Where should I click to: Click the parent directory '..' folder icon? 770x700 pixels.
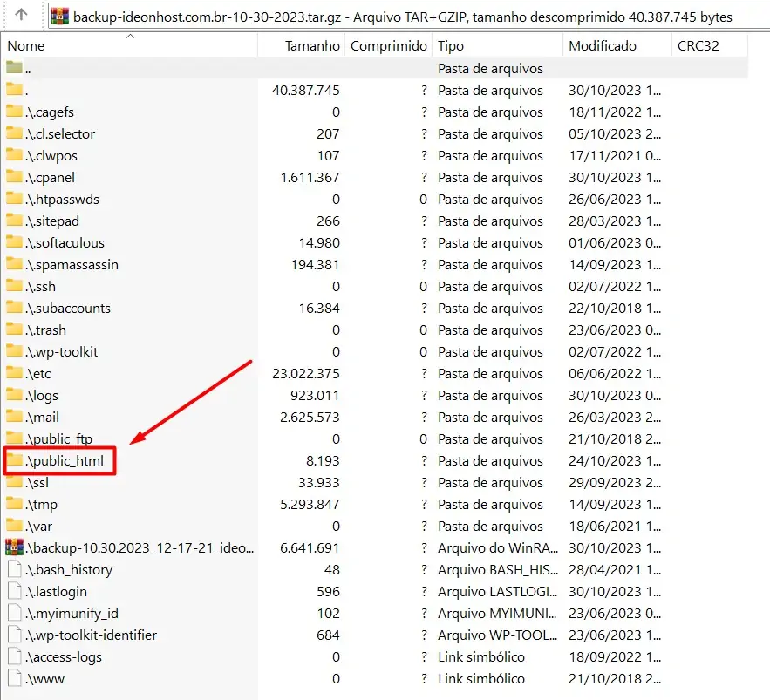(14, 68)
